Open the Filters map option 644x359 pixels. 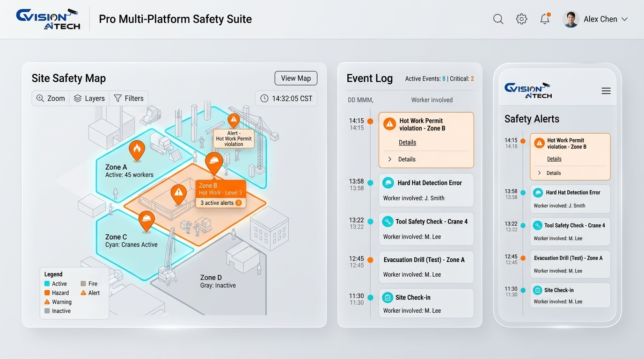pyautogui.click(x=129, y=98)
